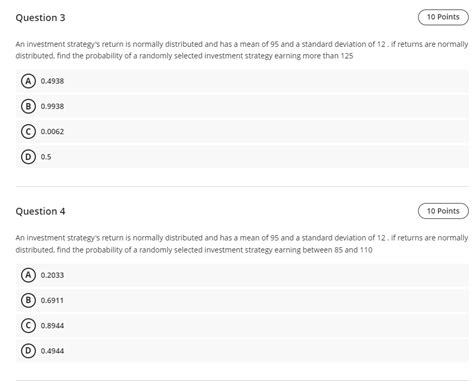Click the circled A icon under Question 3
The height and width of the screenshot is (383, 474).
pos(28,81)
